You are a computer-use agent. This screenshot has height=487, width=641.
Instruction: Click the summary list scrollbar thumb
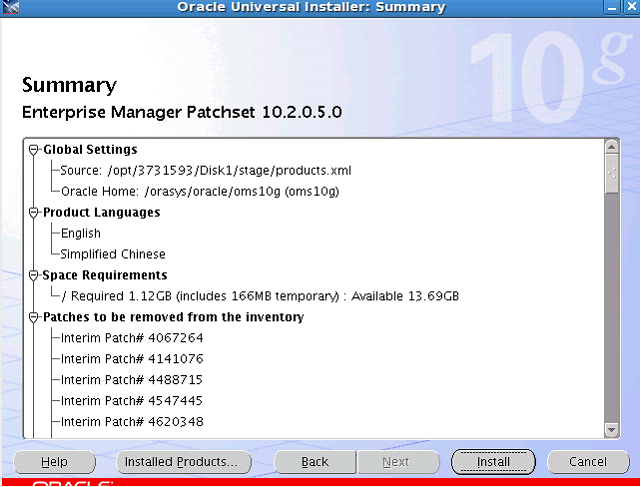click(612, 173)
